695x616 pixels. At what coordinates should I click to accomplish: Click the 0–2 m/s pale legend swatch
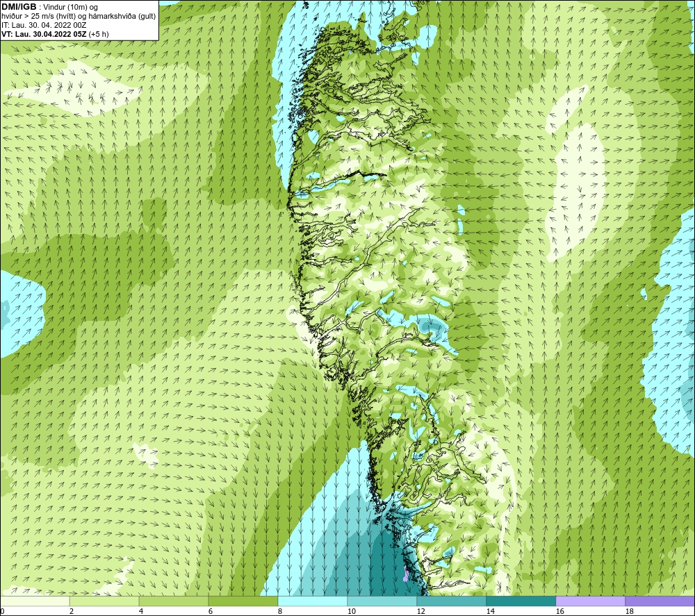coord(35,601)
